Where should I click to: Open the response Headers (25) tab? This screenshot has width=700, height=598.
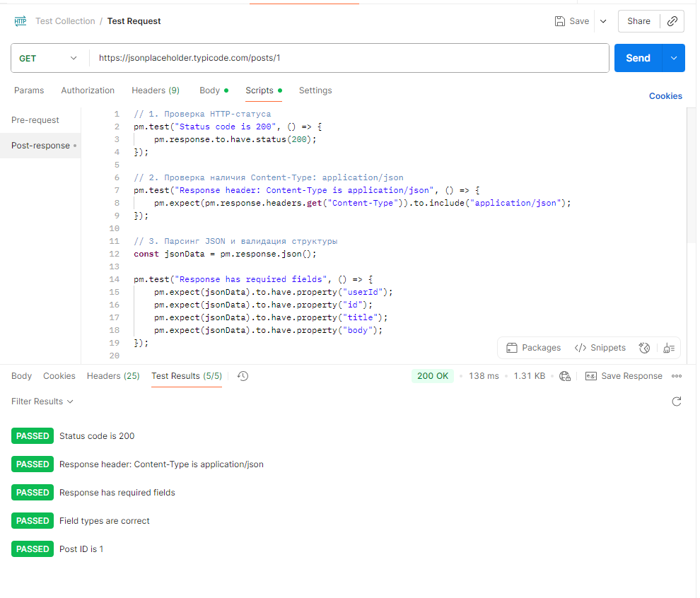tap(113, 376)
